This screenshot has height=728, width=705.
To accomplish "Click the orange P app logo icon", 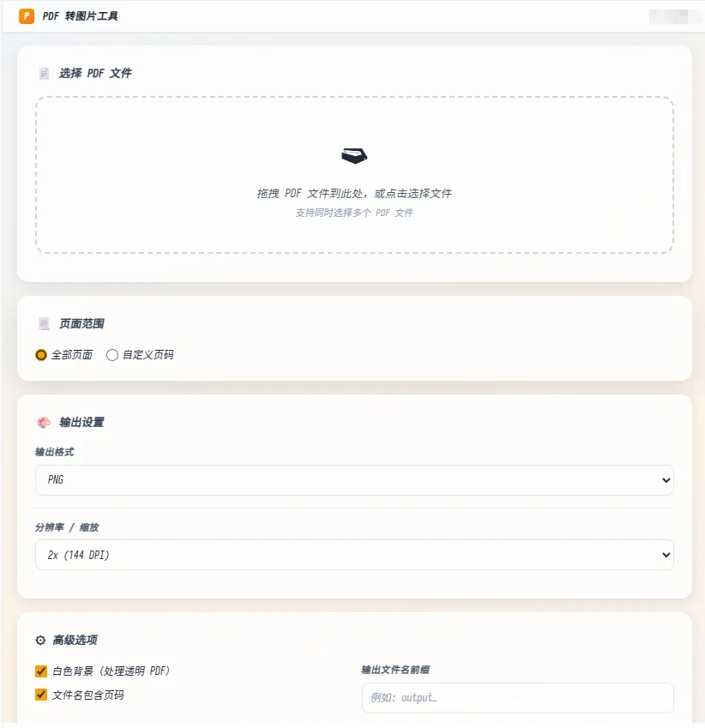I will coord(27,16).
